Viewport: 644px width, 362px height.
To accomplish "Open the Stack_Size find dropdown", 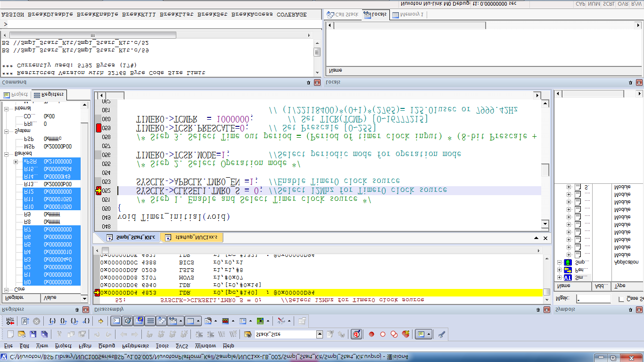I will 319,334.
